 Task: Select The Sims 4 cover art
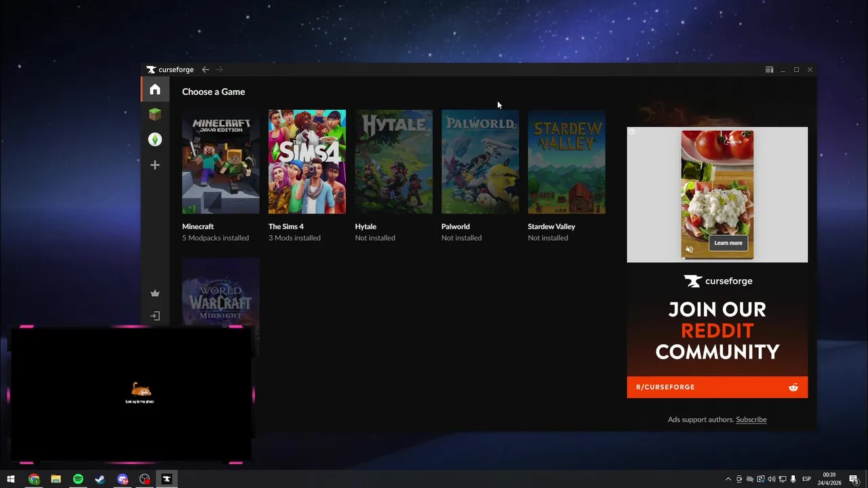tap(307, 162)
